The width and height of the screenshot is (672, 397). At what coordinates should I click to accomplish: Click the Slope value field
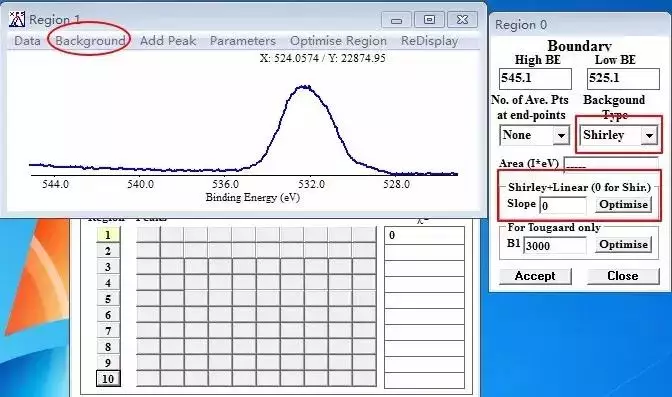pyautogui.click(x=563, y=205)
